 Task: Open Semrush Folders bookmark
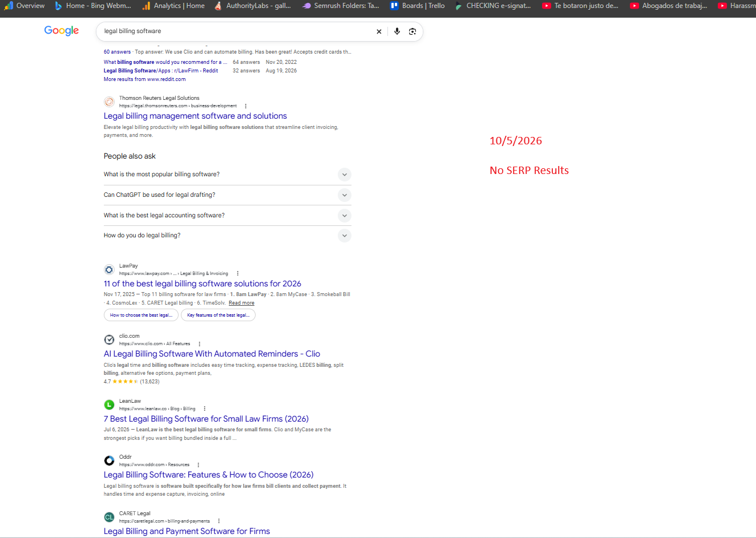tap(341, 6)
